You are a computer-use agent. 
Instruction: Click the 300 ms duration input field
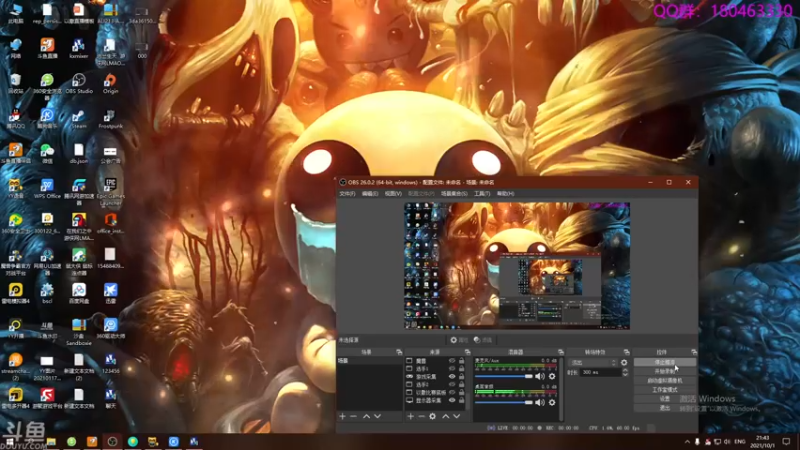click(601, 372)
